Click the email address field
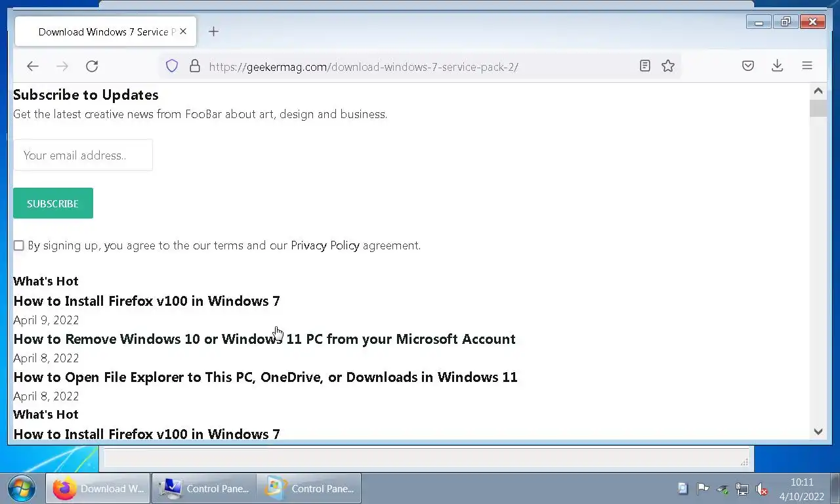 83,155
